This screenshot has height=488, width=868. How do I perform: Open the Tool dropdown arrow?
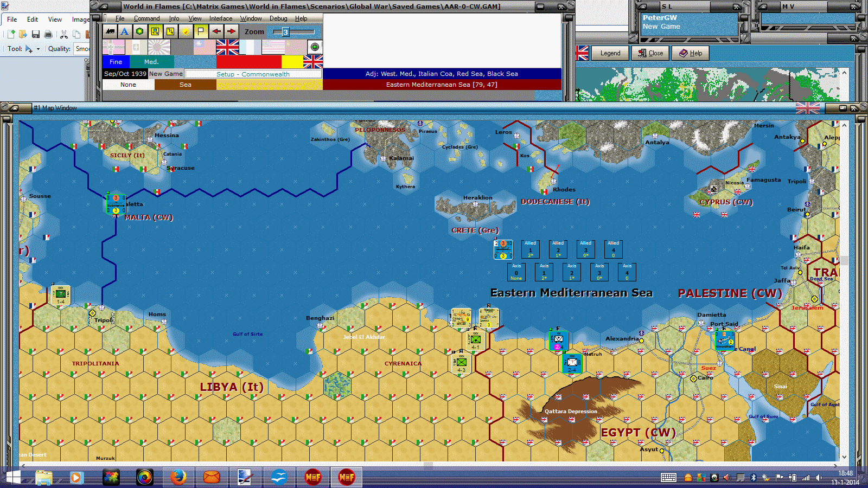point(38,49)
